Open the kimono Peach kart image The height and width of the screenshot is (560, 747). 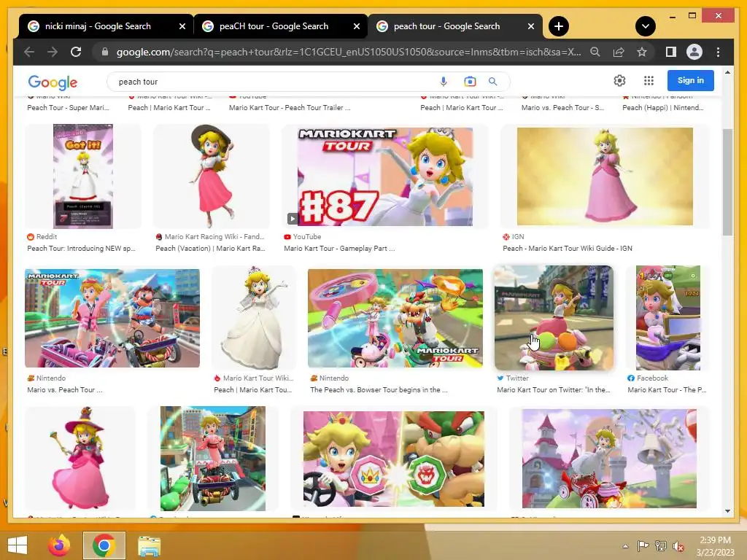click(x=213, y=459)
